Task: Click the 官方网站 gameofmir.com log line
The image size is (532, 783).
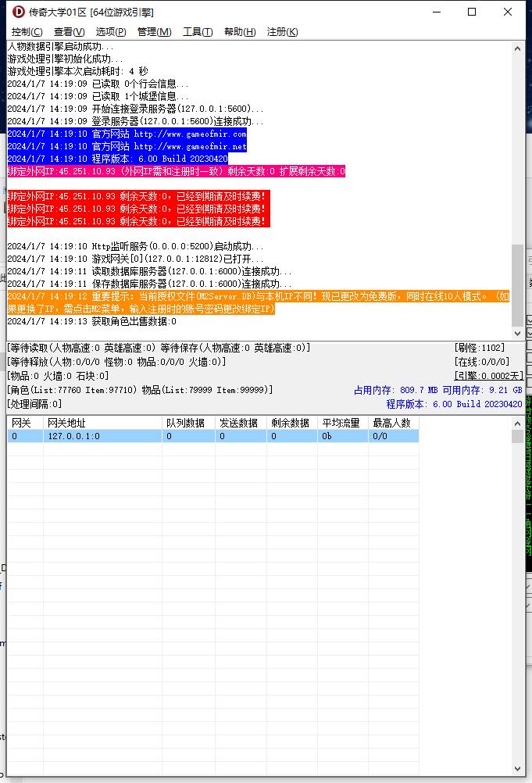Action: coord(127,134)
